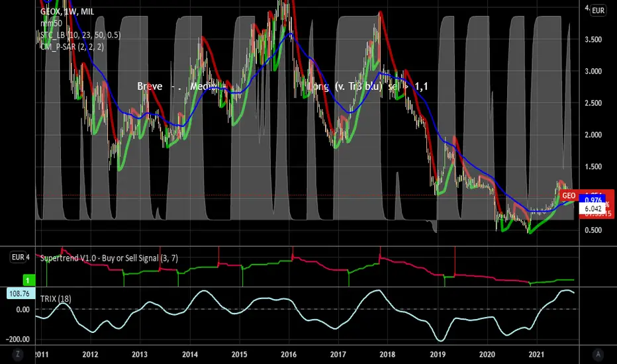The image size is (617, 364).
Task: Click the 2.000 price axis label
Action: (x=593, y=135)
